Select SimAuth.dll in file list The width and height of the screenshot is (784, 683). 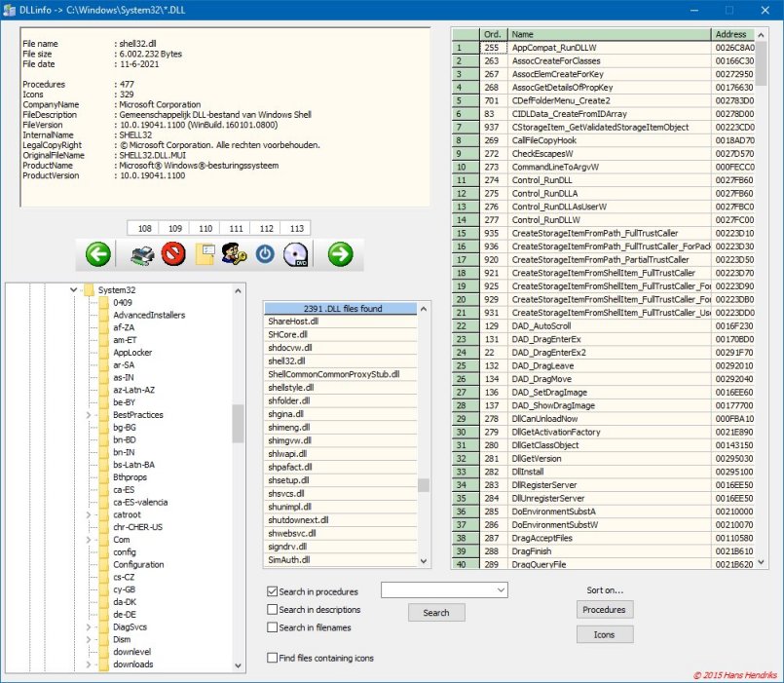click(341, 560)
